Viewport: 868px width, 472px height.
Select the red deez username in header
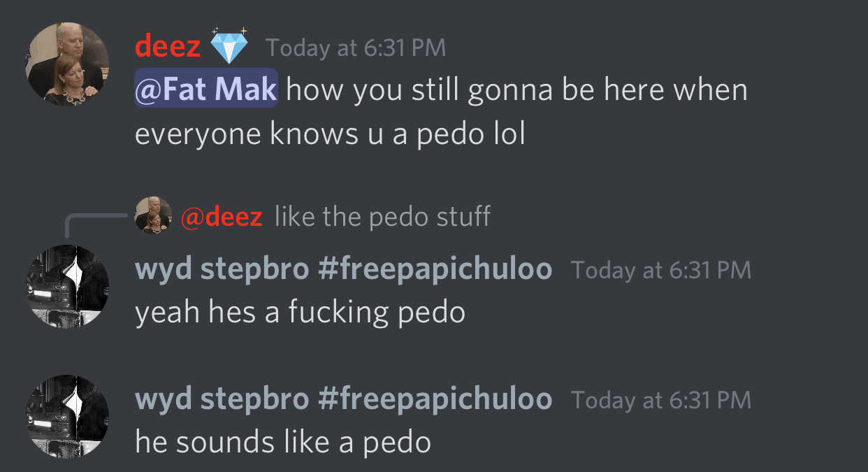pos(168,47)
